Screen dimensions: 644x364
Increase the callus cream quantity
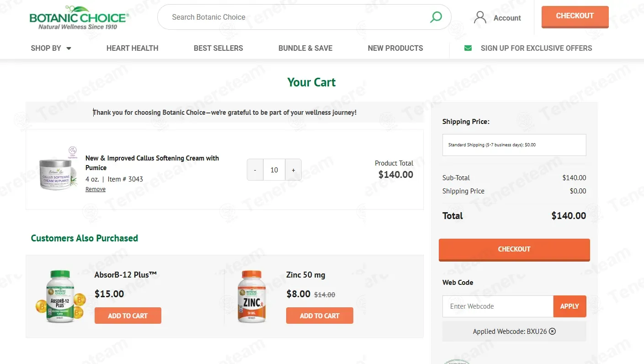293,170
